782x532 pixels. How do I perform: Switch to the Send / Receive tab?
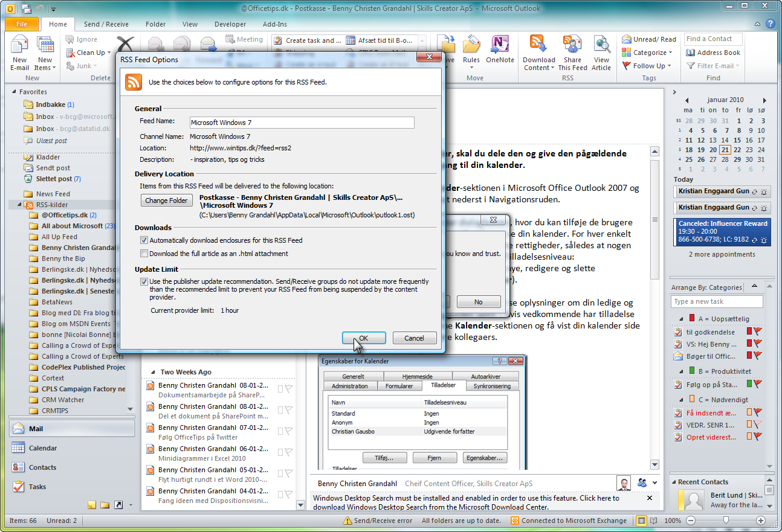(106, 24)
